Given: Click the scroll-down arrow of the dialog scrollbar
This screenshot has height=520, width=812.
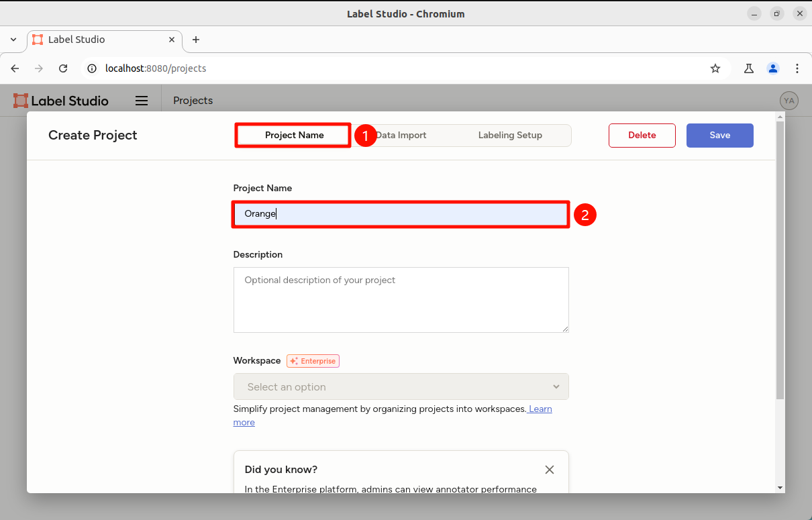Looking at the screenshot, I should 780,487.
